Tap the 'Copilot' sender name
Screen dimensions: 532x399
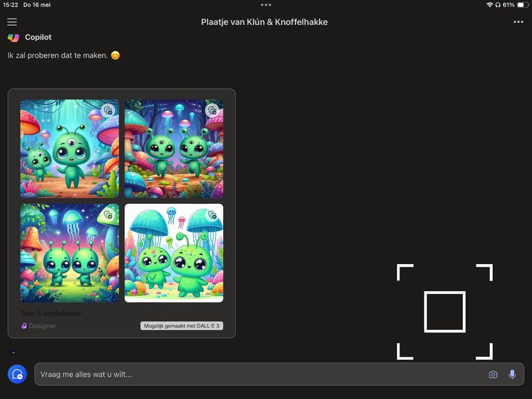pos(38,37)
